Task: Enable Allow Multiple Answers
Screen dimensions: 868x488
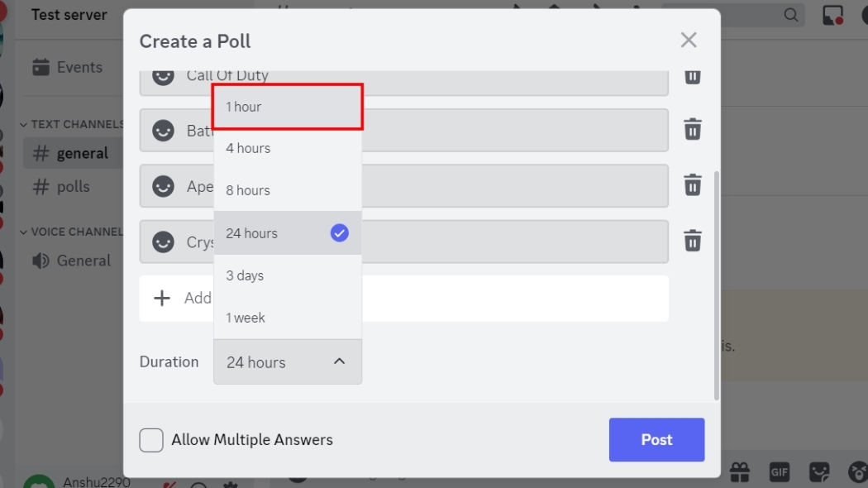Action: (151, 440)
